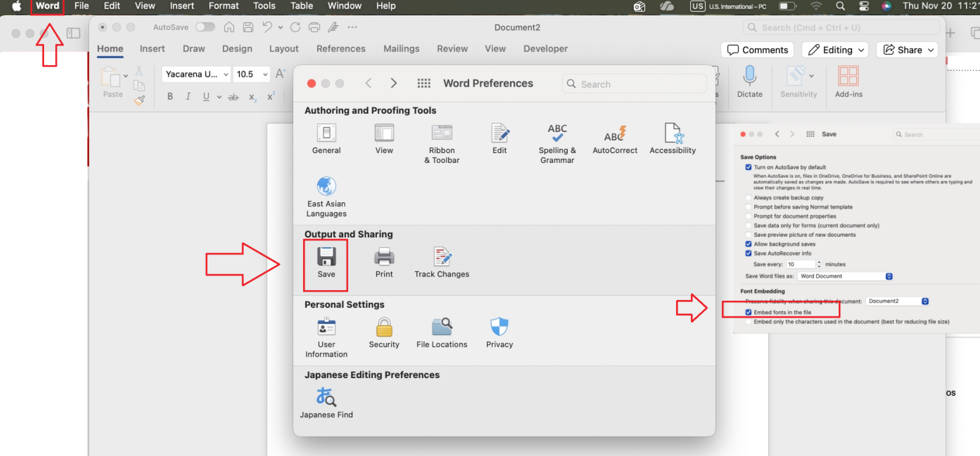Click the Redo icon in title bar
Image resolution: width=980 pixels, height=456 pixels.
296,27
